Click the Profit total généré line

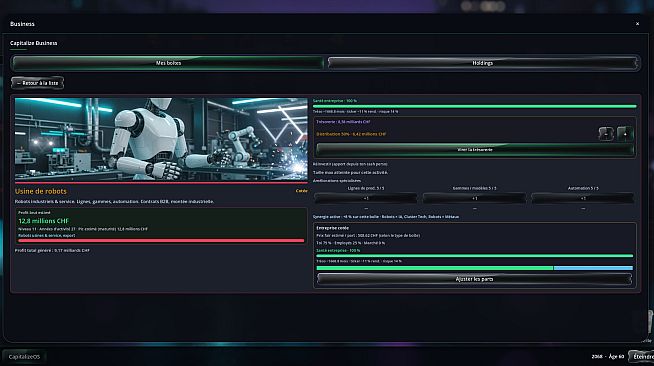point(52,251)
